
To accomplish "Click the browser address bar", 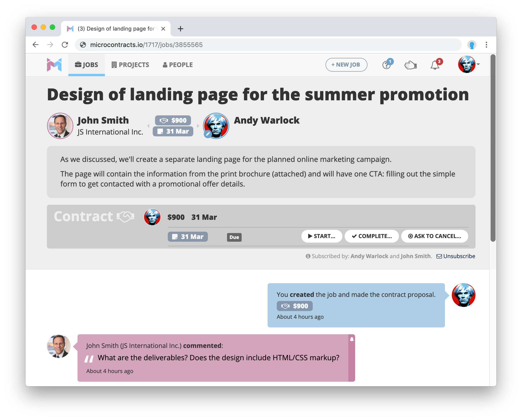I will coord(266,44).
